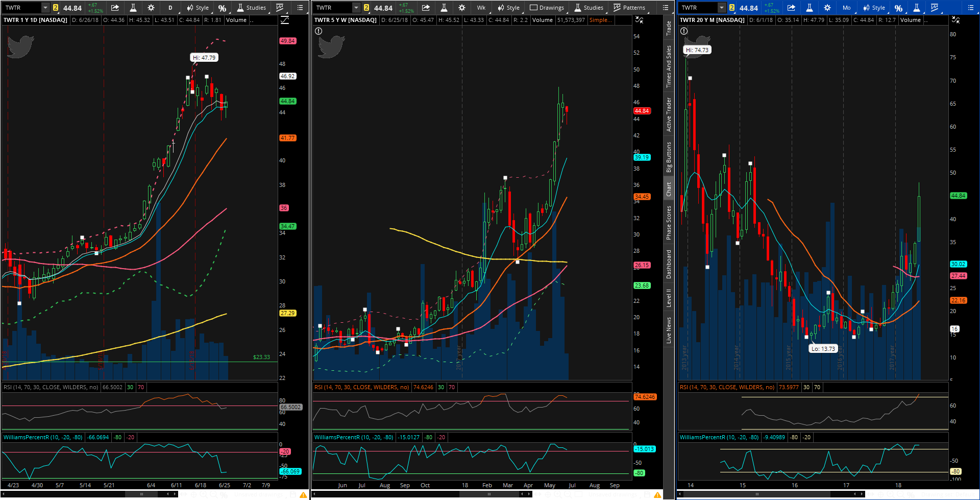The width and height of the screenshot is (980, 500).
Task: Click percent button in monthly chart toolbar
Action: (x=898, y=8)
